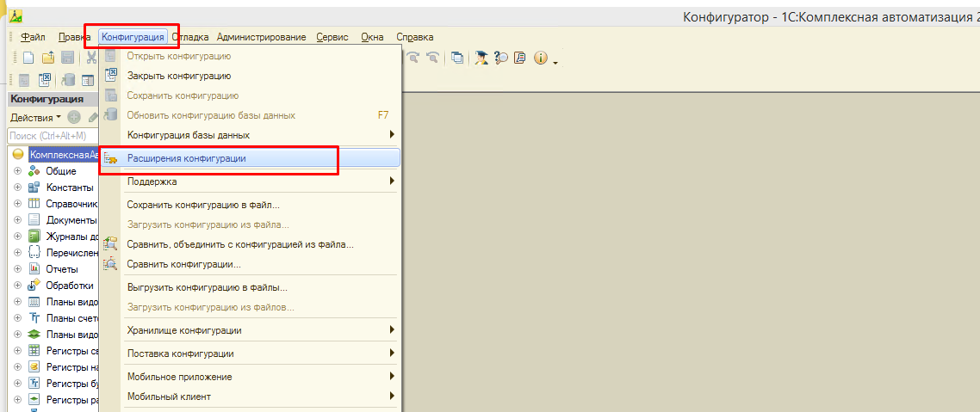Click the form window icon in second toolbar
The height and width of the screenshot is (412, 980).
(x=88, y=80)
